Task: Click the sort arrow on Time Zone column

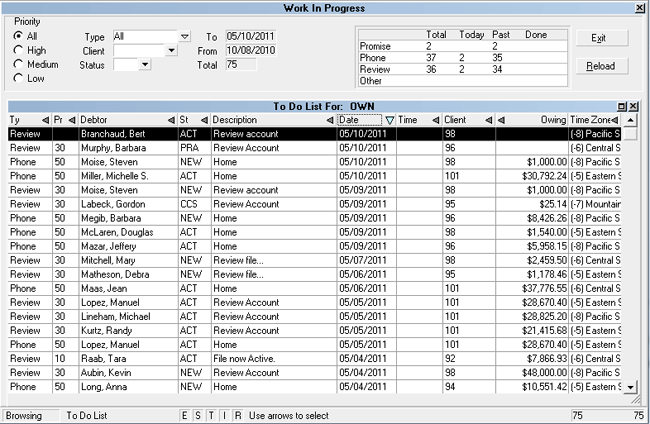Action: (615, 120)
